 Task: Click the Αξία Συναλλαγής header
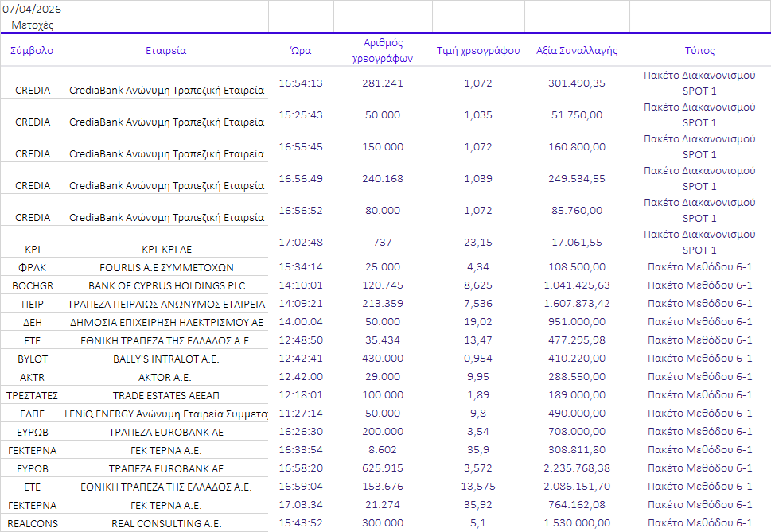[x=577, y=51]
